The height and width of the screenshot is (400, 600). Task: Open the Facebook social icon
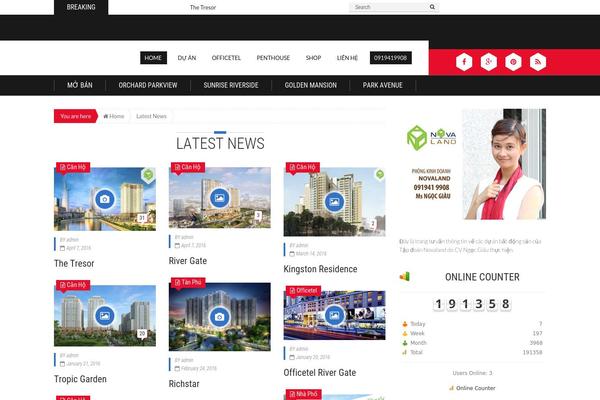[x=464, y=62]
